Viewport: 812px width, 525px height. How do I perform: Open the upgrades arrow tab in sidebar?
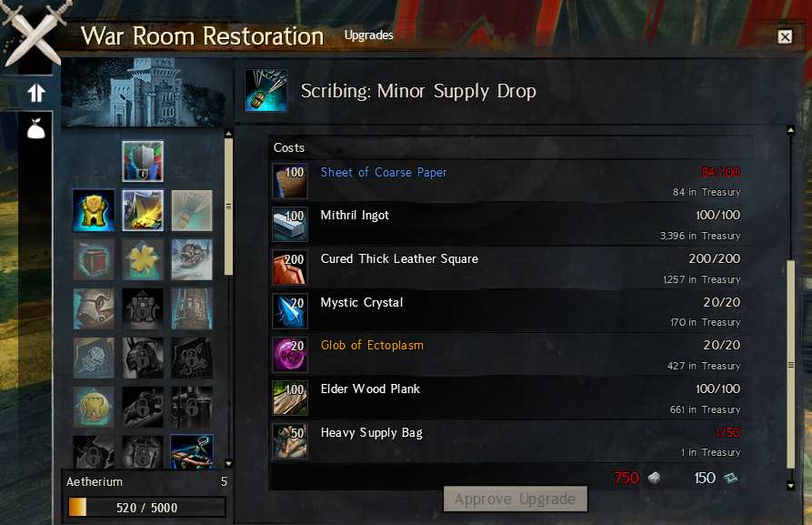coord(35,93)
